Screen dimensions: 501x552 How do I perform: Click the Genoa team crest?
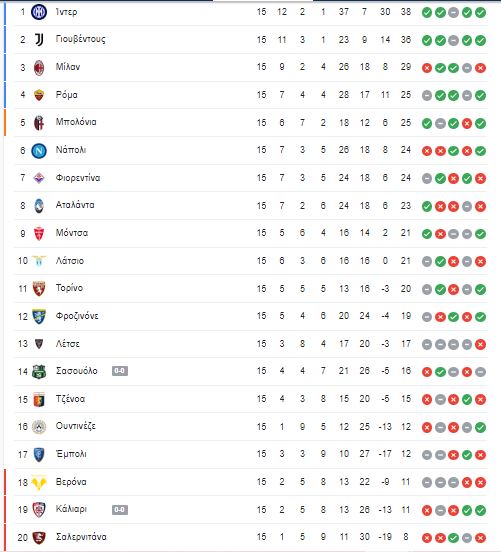[39, 399]
